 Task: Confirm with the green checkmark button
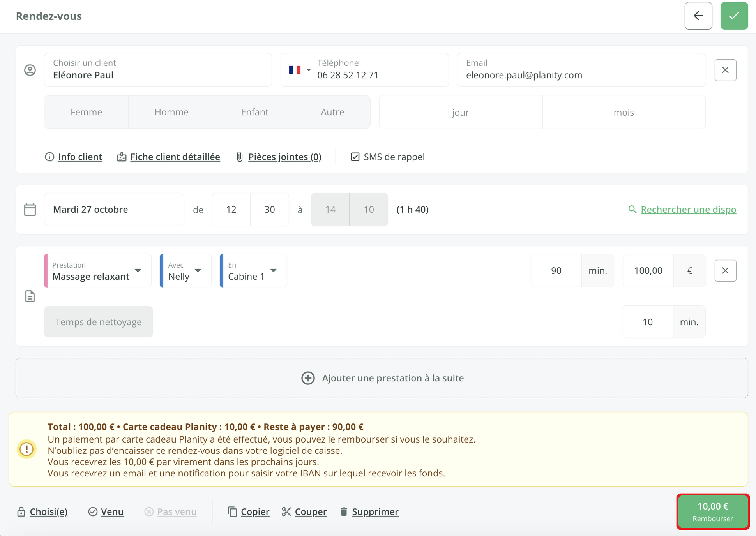coord(734,16)
